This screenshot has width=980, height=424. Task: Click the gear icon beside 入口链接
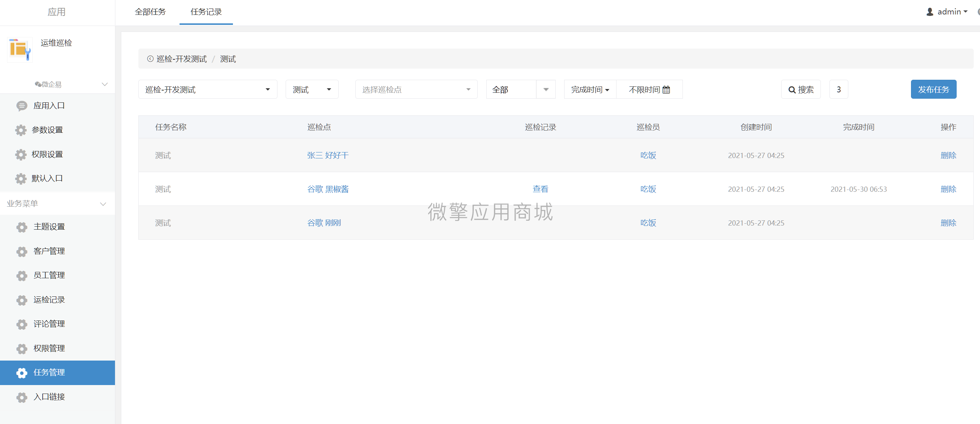click(22, 397)
